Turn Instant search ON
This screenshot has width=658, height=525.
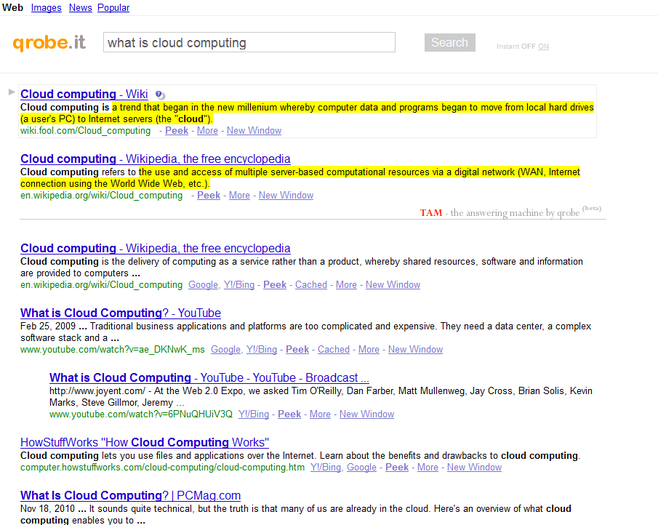pyautogui.click(x=543, y=46)
